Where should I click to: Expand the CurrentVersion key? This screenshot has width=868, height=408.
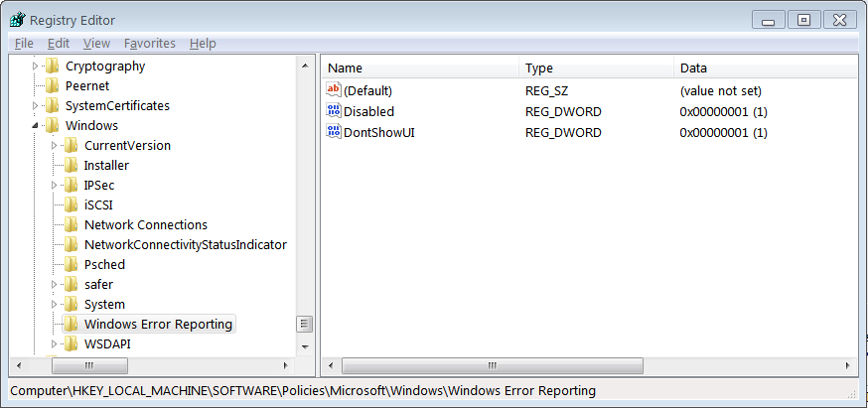pyautogui.click(x=54, y=146)
